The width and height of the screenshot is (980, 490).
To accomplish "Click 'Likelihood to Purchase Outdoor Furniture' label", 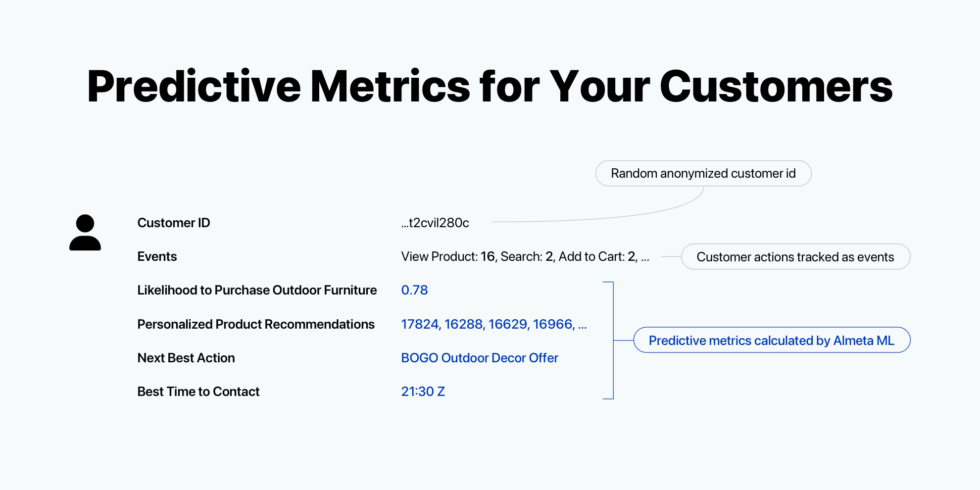I will [x=257, y=291].
